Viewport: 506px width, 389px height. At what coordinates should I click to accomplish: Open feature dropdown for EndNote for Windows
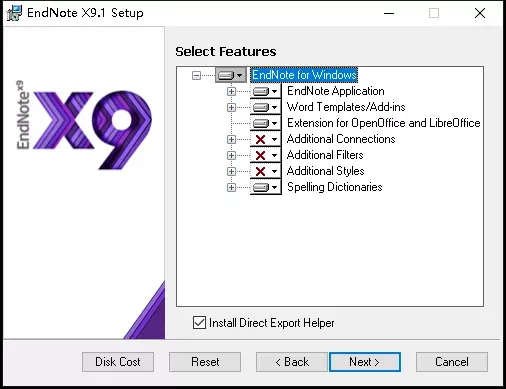[x=231, y=75]
